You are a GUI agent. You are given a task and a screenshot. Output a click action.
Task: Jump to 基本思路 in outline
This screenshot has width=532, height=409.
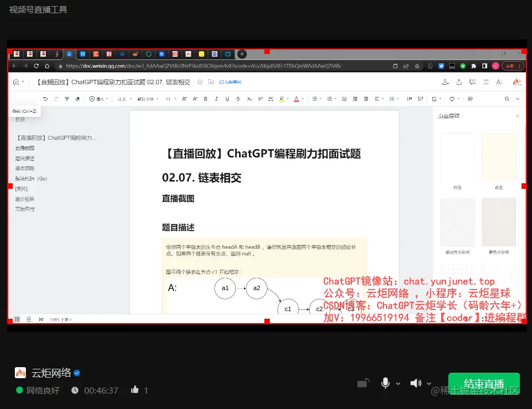click(x=25, y=168)
